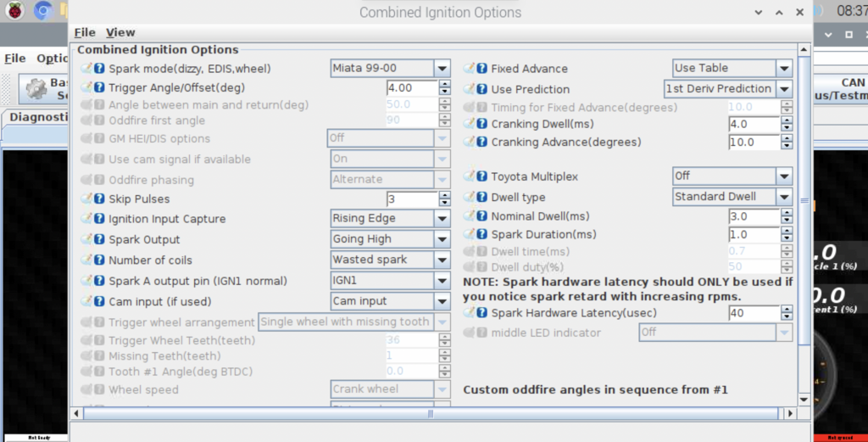This screenshot has height=442, width=868.
Task: Open help for Spark Hardware Latency
Action: click(x=482, y=313)
